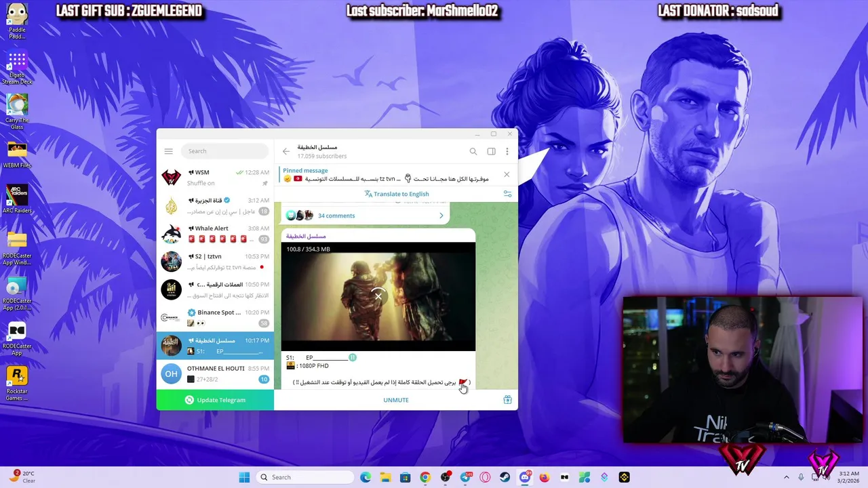
Task: Open the Whale Alert chat
Action: [215, 234]
